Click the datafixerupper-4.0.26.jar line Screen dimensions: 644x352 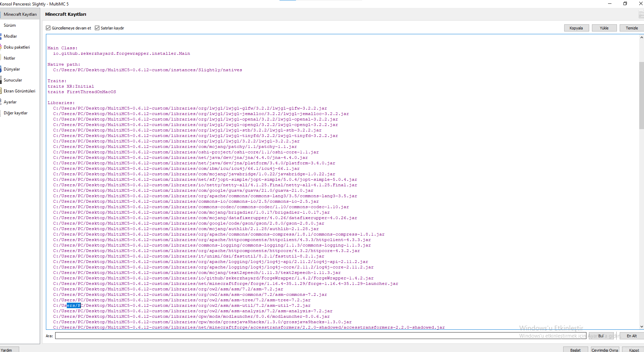point(205,218)
